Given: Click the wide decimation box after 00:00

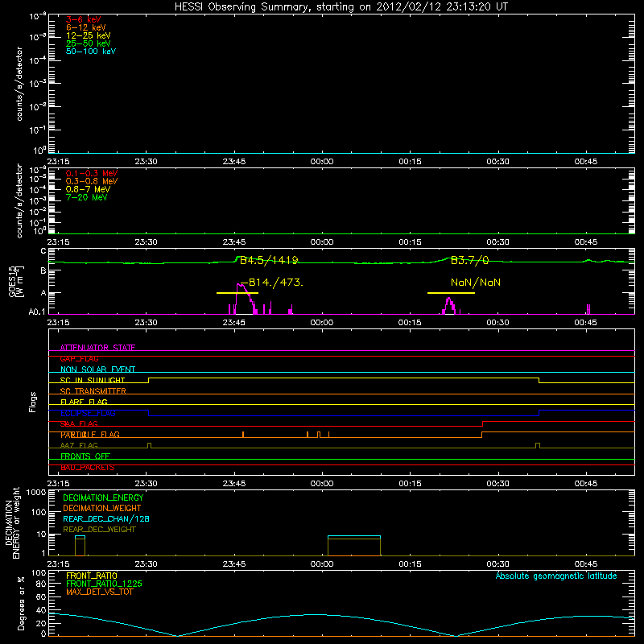Looking at the screenshot, I should click(354, 546).
